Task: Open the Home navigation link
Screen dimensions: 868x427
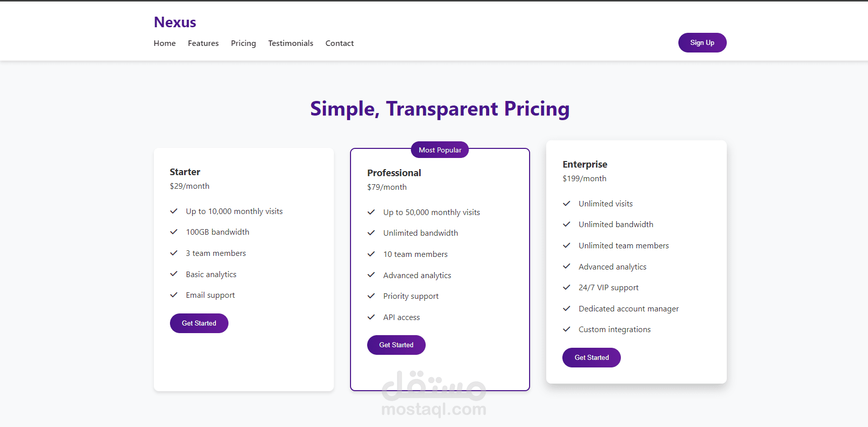Action: (x=164, y=43)
